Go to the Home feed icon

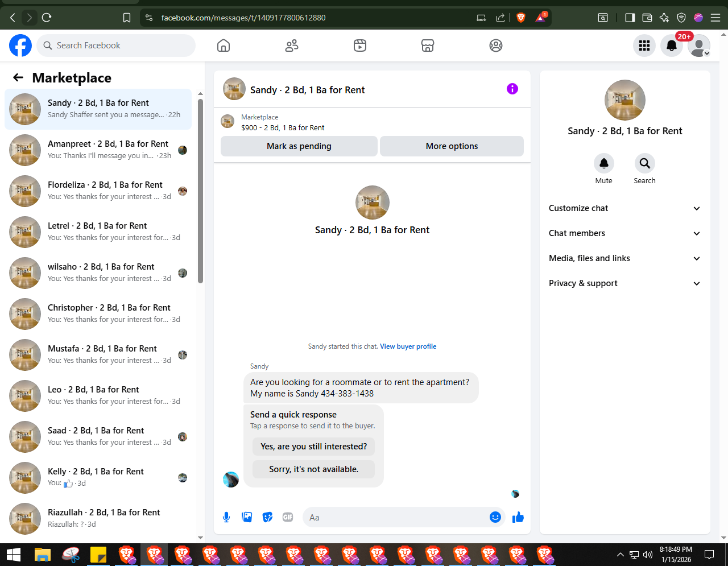(x=224, y=46)
